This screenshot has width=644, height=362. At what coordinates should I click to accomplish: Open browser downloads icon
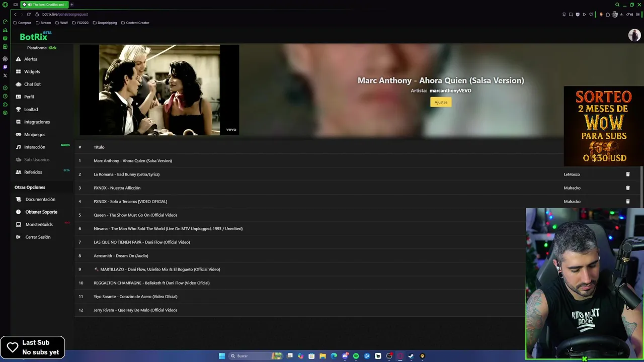(x=621, y=14)
